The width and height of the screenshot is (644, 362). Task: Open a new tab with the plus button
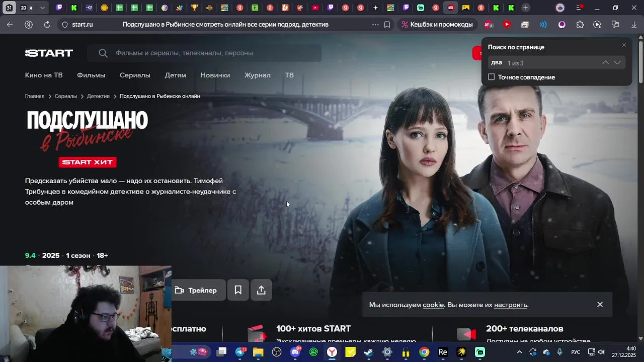(525, 8)
